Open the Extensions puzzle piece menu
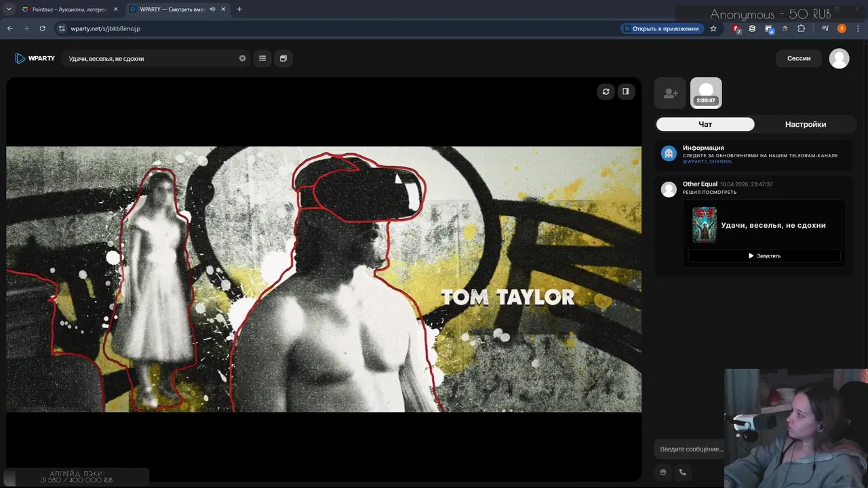Image resolution: width=868 pixels, height=488 pixels. click(x=801, y=28)
